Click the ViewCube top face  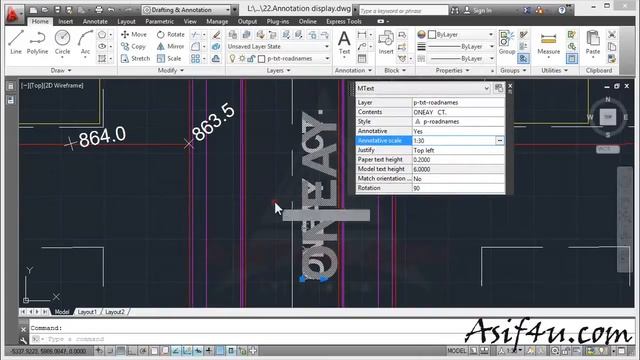tap(608, 117)
